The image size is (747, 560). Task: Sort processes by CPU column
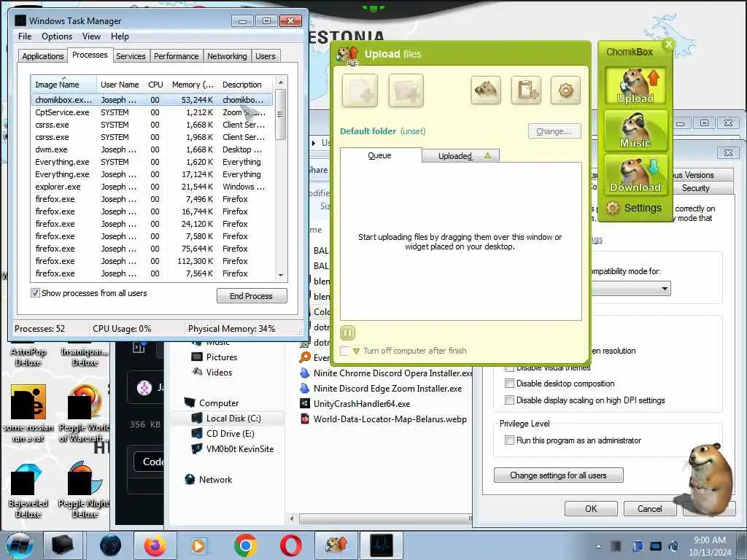click(x=155, y=85)
